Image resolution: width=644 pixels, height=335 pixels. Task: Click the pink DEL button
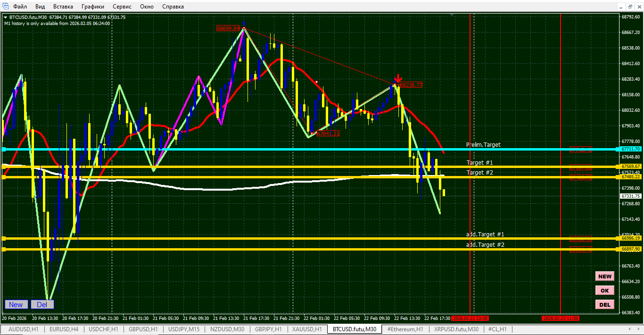(x=604, y=305)
